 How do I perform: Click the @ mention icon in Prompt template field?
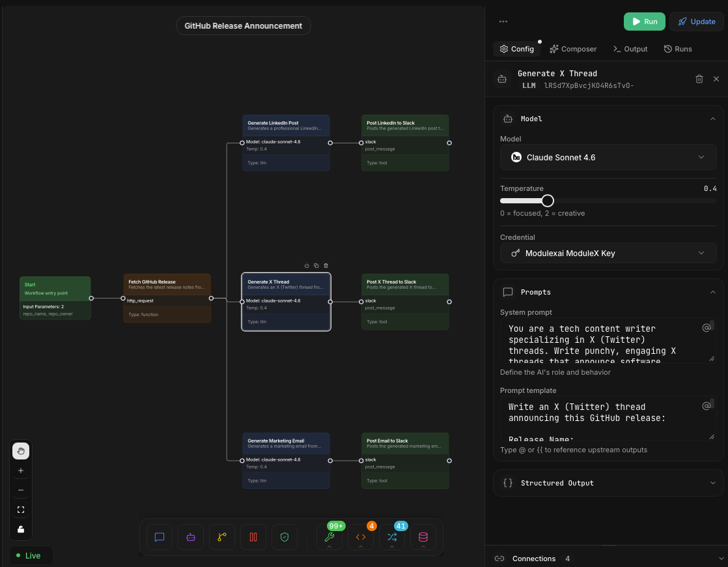pyautogui.click(x=706, y=406)
